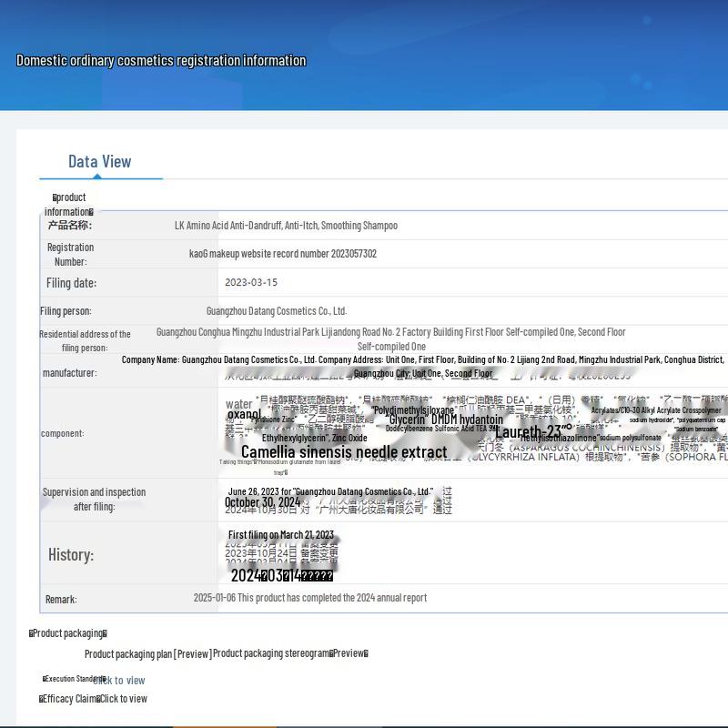Click the History row label

pyautogui.click(x=71, y=555)
